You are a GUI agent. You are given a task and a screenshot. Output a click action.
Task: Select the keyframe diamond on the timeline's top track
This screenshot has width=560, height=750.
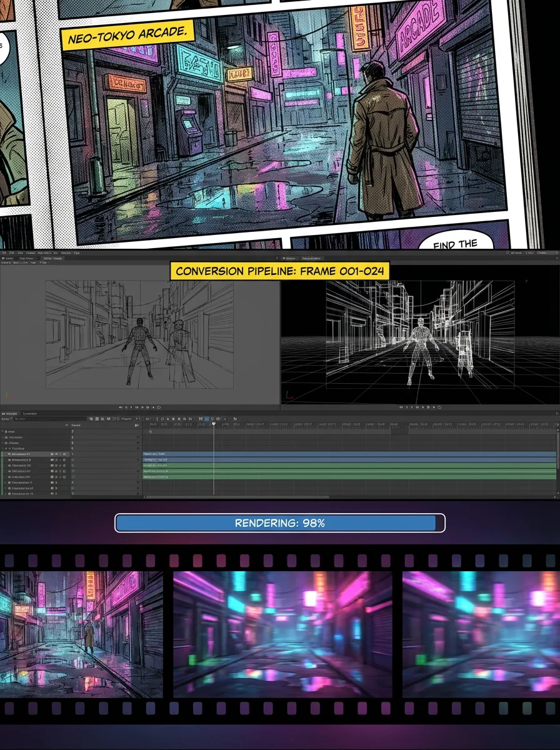pos(150,432)
